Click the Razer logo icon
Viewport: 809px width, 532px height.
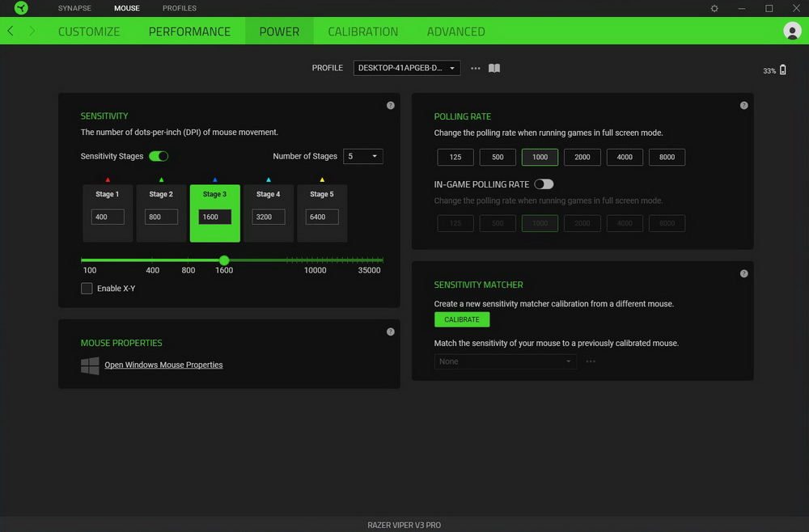(21, 8)
